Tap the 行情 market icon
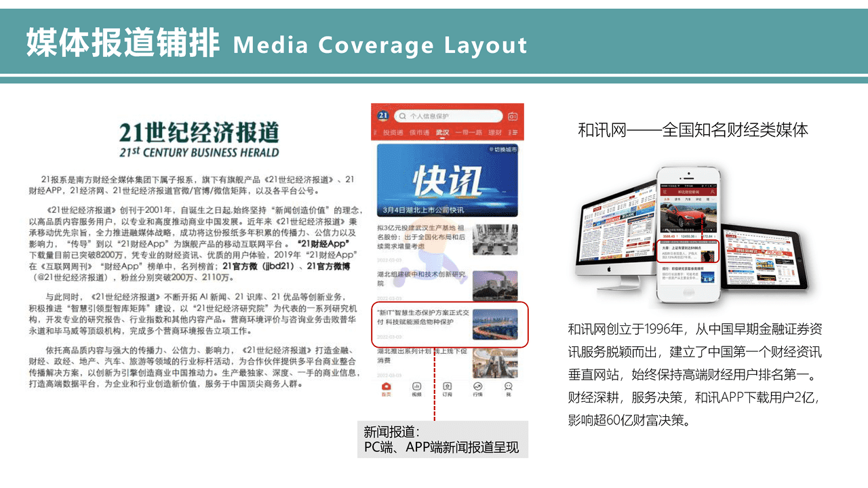The height and width of the screenshot is (488, 868). click(x=477, y=388)
